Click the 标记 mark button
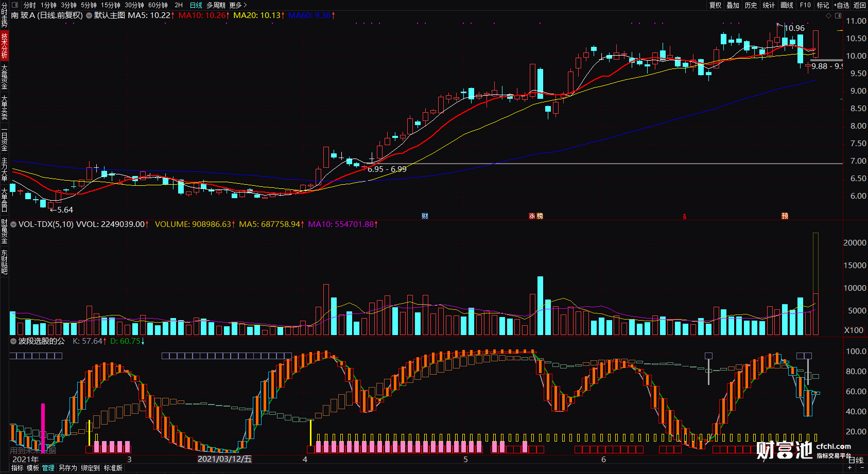868x474 pixels. pyautogui.click(x=823, y=5)
